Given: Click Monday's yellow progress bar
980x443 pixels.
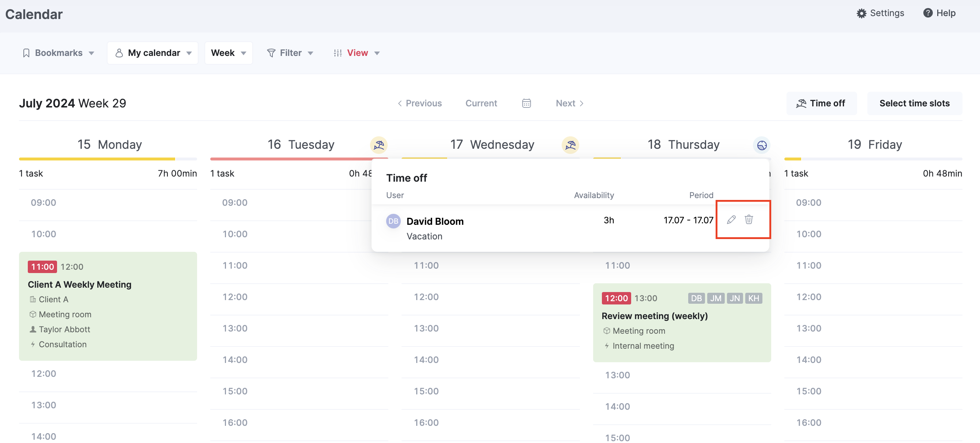Looking at the screenshot, I should pyautogui.click(x=97, y=159).
